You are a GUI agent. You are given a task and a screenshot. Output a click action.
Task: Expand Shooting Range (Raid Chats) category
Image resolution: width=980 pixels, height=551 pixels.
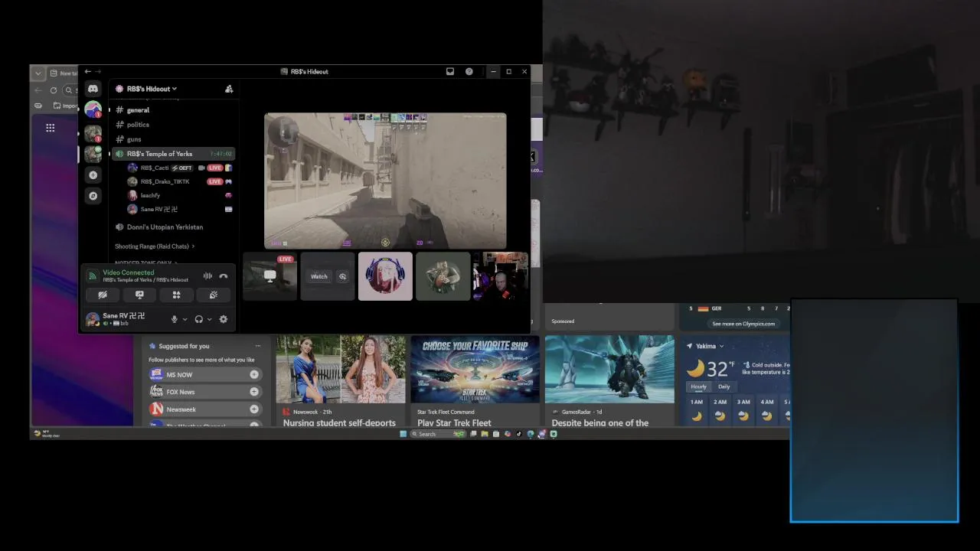pos(155,246)
